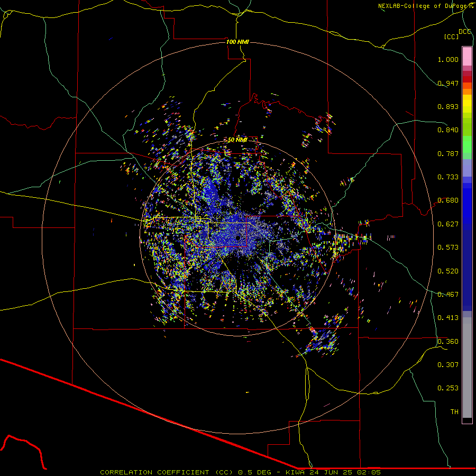Click the 0.787 scale label
Image resolution: width=476 pixels, height=476 pixels.
pyautogui.click(x=448, y=153)
